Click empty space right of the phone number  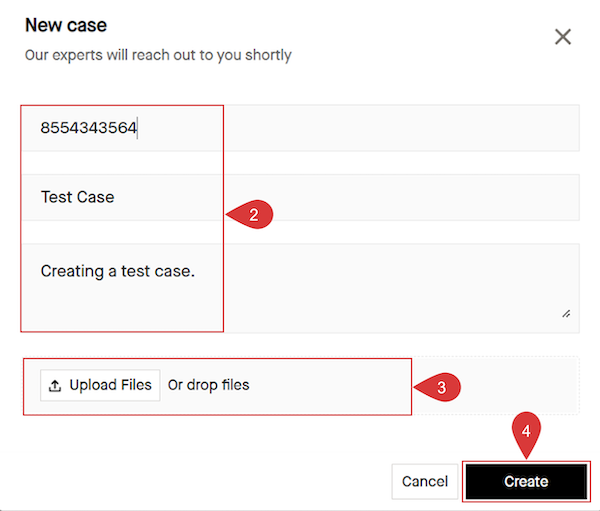pos(400,128)
